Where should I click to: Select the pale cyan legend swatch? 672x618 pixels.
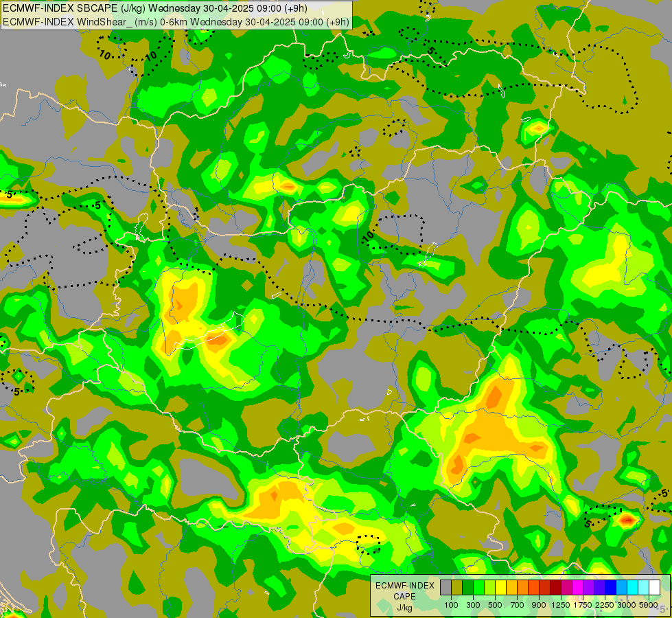(x=643, y=588)
